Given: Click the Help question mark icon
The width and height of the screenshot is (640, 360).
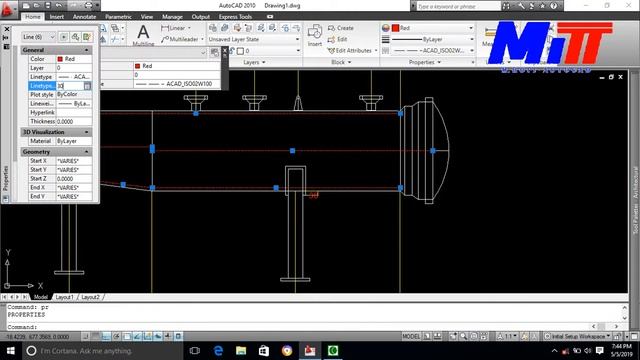Looking at the screenshot, I should (x=553, y=6).
